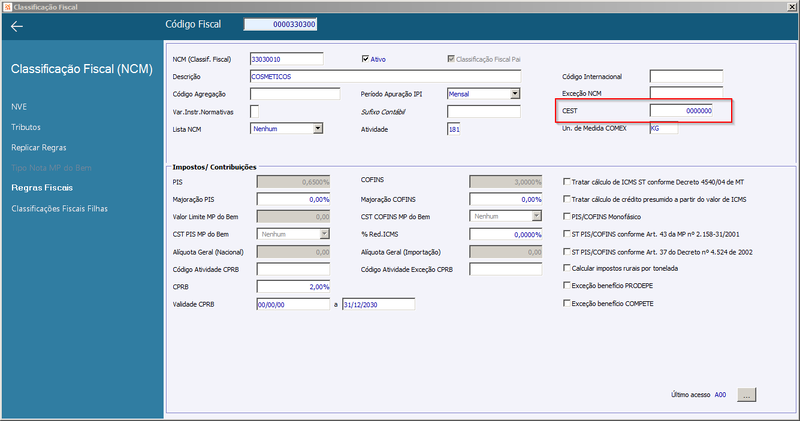The height and width of the screenshot is (421, 800).
Task: Click the Código Internacional field
Action: click(686, 77)
